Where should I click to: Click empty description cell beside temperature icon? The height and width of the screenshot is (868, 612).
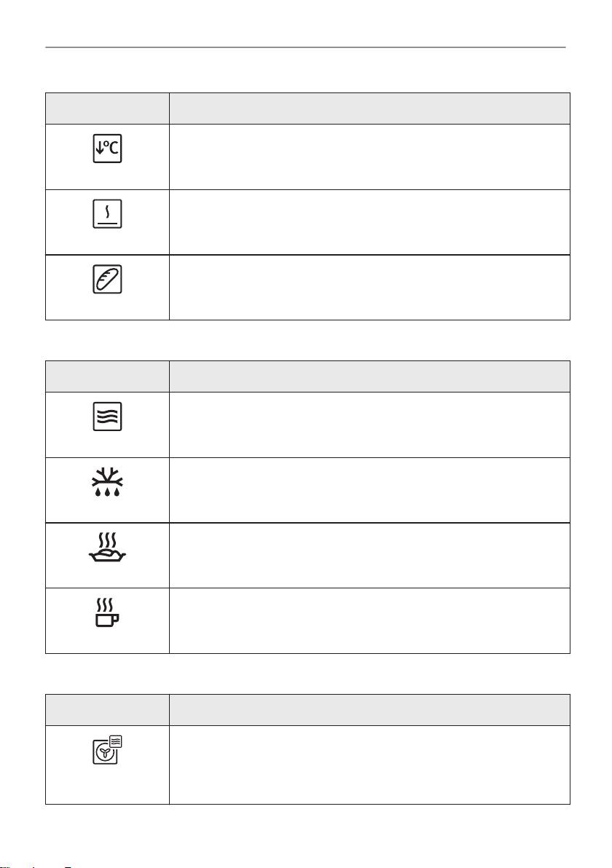tap(369, 157)
